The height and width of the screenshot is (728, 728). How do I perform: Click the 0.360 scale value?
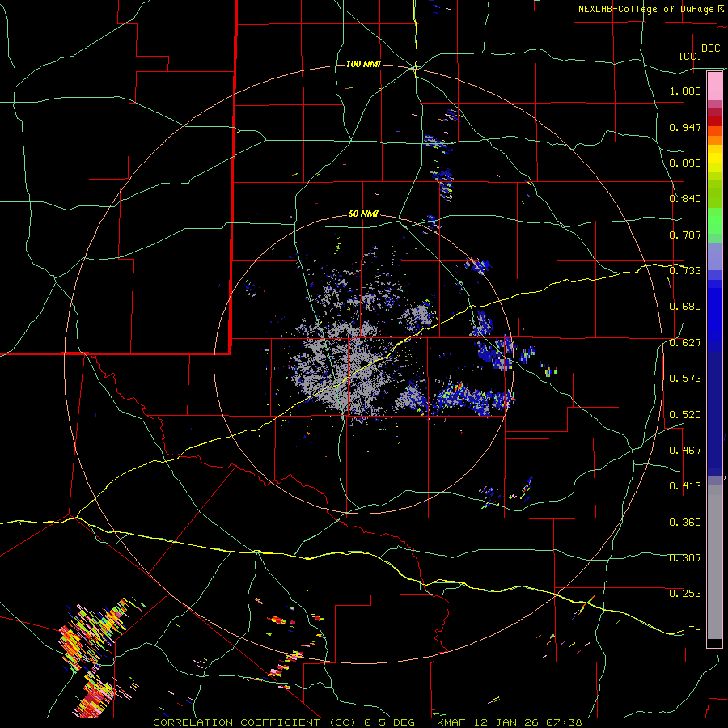click(x=685, y=523)
